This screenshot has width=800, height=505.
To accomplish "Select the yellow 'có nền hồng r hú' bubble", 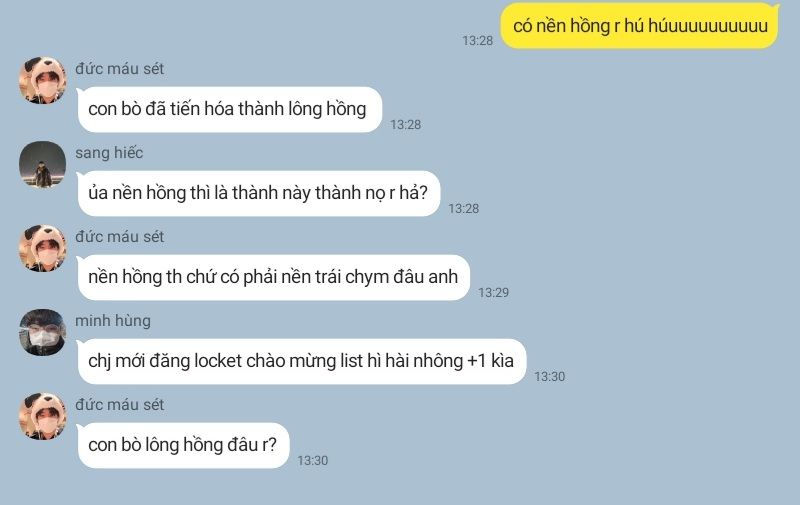I will tap(640, 26).
